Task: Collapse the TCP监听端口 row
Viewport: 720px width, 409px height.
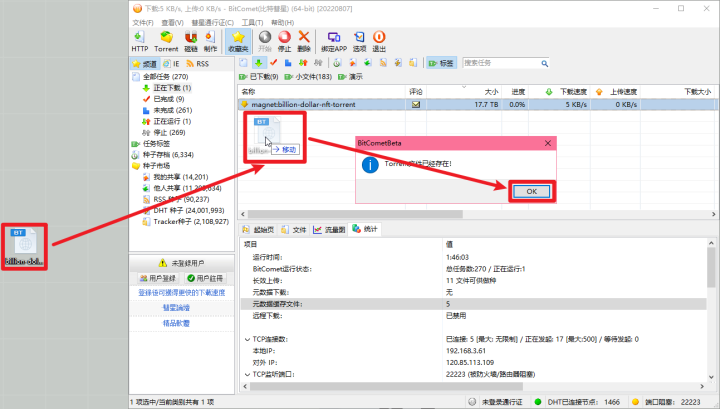Action: click(247, 374)
